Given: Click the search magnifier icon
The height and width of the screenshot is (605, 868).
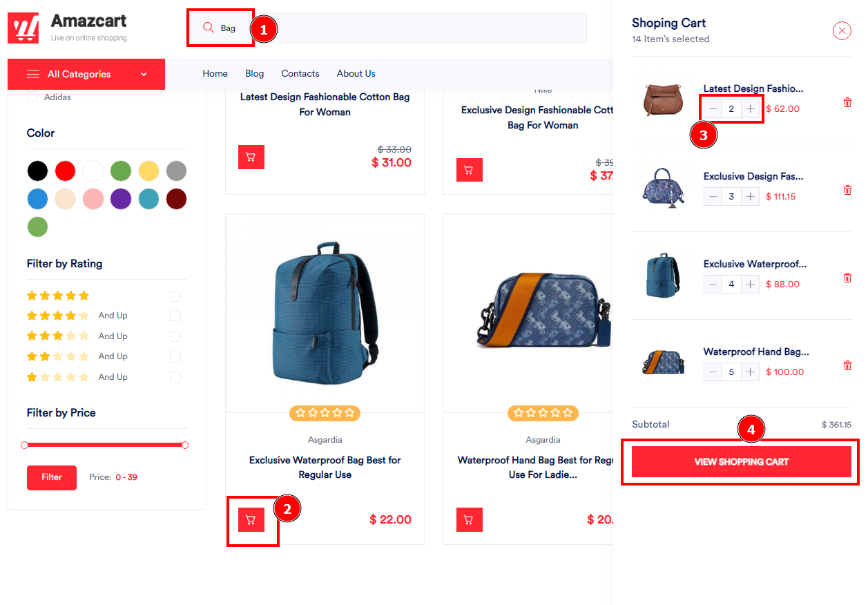Looking at the screenshot, I should coord(208,28).
